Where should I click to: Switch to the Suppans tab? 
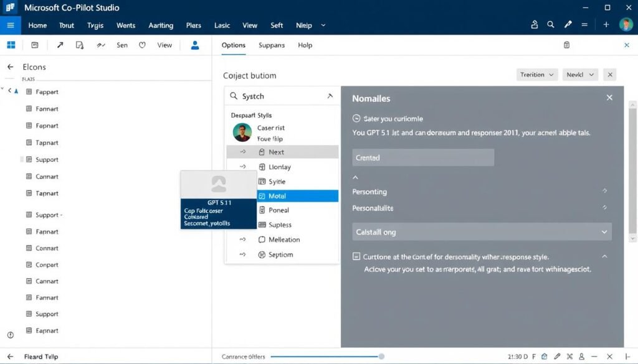[x=270, y=45]
